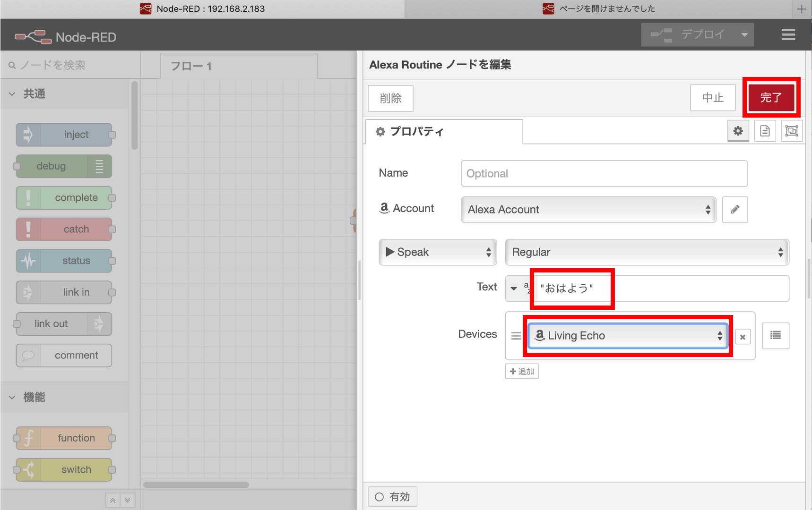
Task: Open the Regular speak mode dropdown
Action: tap(647, 252)
